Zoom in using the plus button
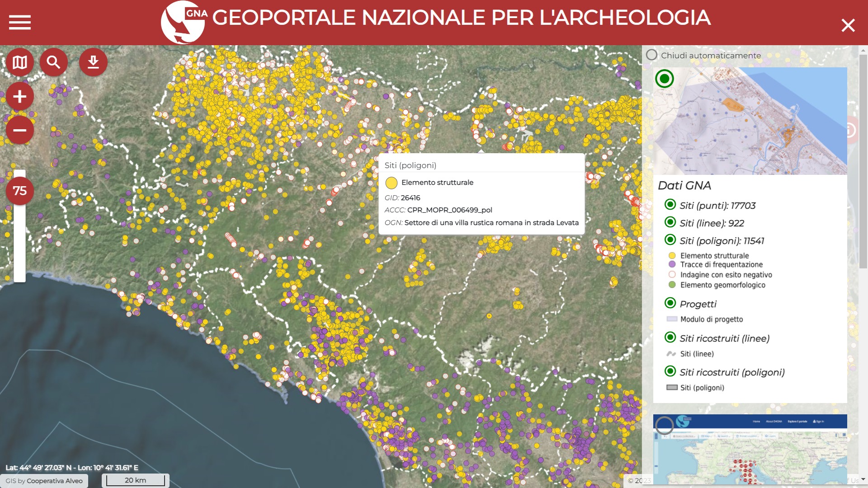This screenshot has width=868, height=488. point(19,96)
